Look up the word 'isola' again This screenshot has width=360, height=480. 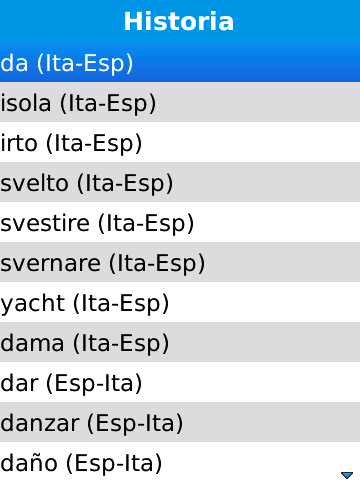(180, 102)
